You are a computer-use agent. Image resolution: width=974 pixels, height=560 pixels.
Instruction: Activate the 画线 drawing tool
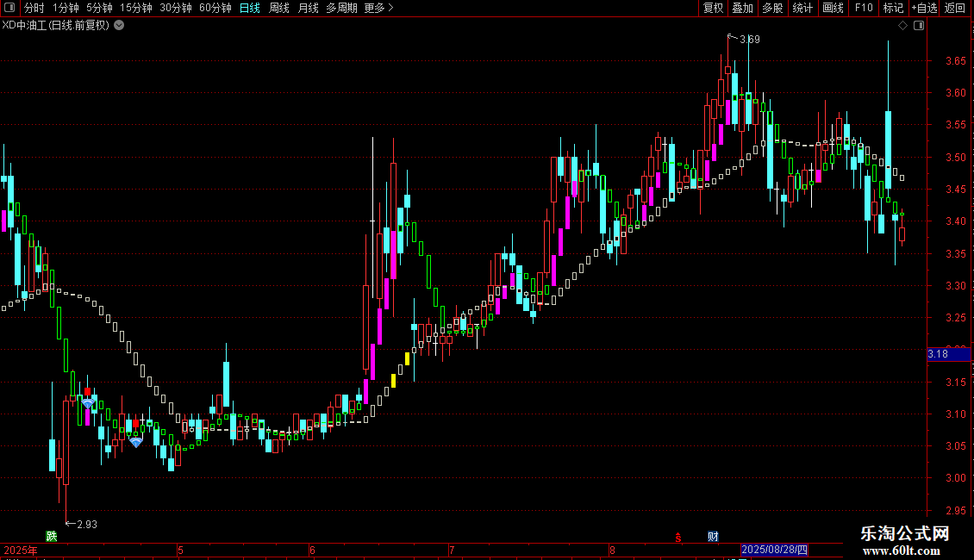tap(833, 8)
